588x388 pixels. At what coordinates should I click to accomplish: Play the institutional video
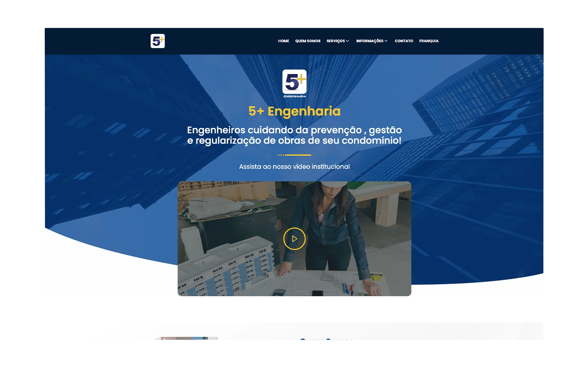294,239
